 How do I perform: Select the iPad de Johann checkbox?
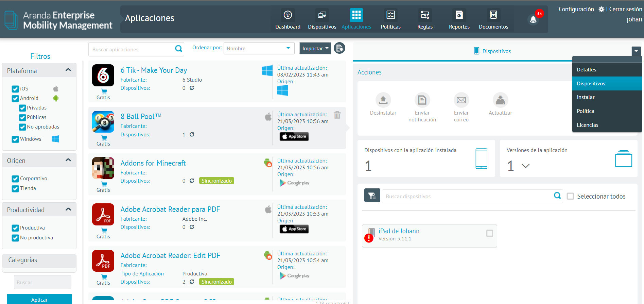490,233
